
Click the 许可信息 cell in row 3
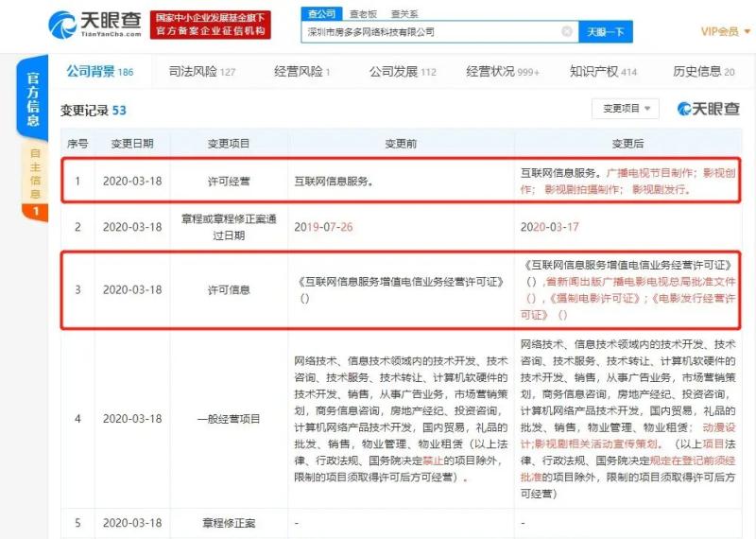point(229,290)
